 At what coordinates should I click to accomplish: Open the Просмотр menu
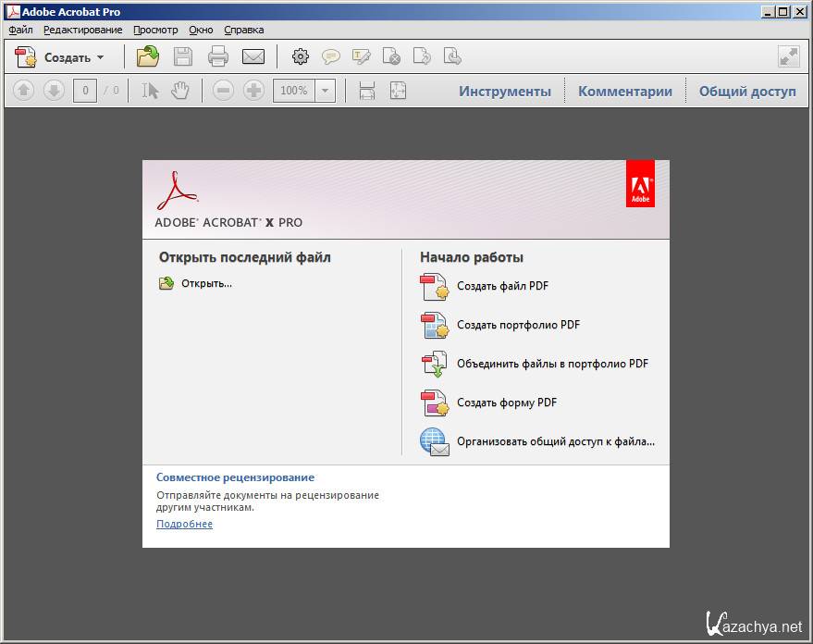(x=155, y=30)
